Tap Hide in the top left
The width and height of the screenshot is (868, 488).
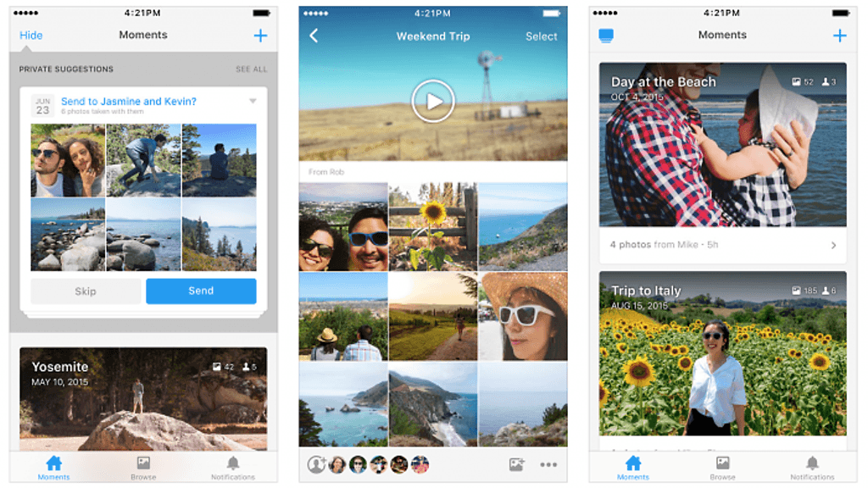pos(31,36)
